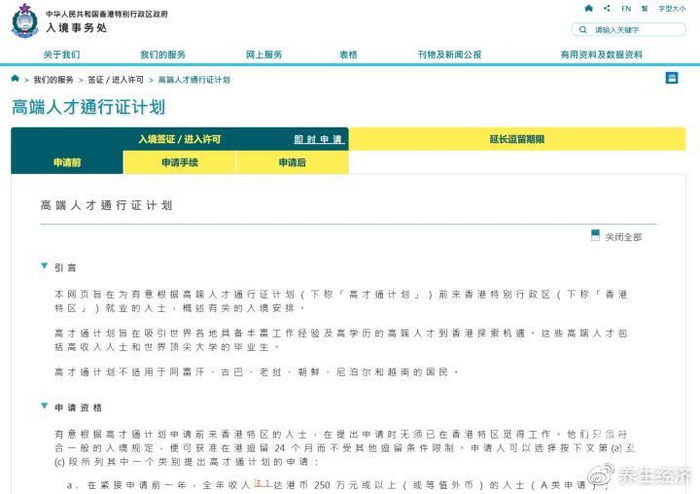Viewport: 700px width, 494px height.
Task: Click breadcrumb home icon
Action: click(x=15, y=79)
